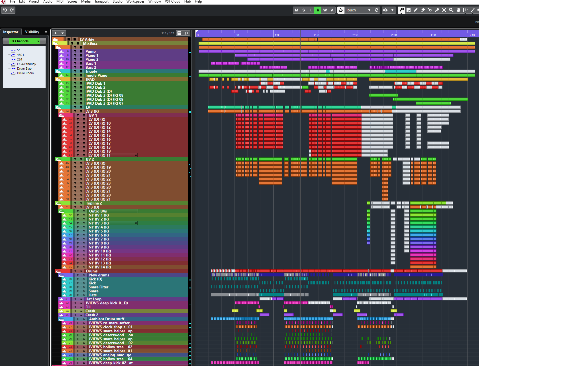Select the Drum Room FX channel
Screen dimensions: 588x366
25,73
